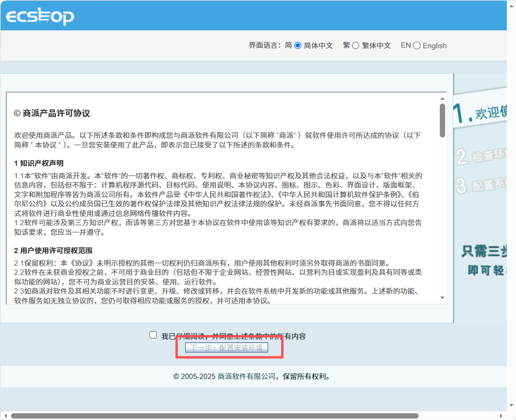
Task: Click step 3 配置系统 in the sidebar
Action: point(481,185)
